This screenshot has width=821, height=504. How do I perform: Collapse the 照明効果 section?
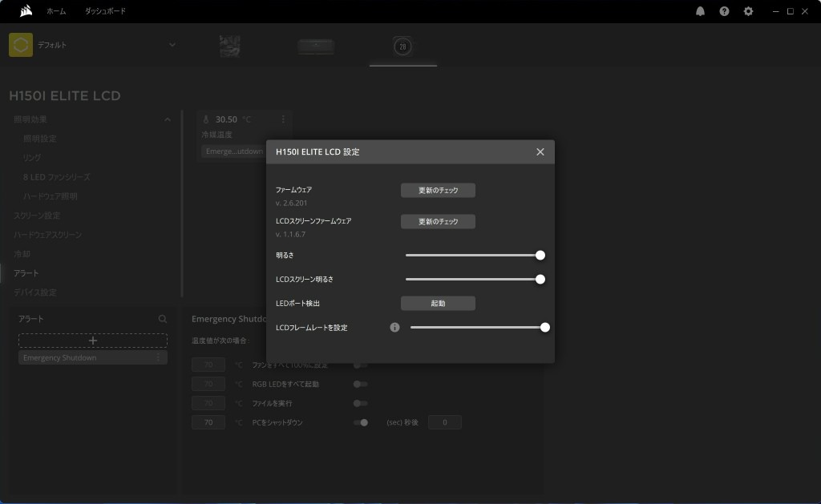click(167, 119)
